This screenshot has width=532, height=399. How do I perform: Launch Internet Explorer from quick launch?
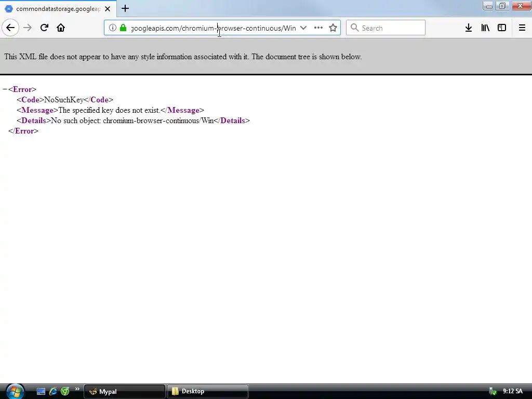(x=53, y=391)
